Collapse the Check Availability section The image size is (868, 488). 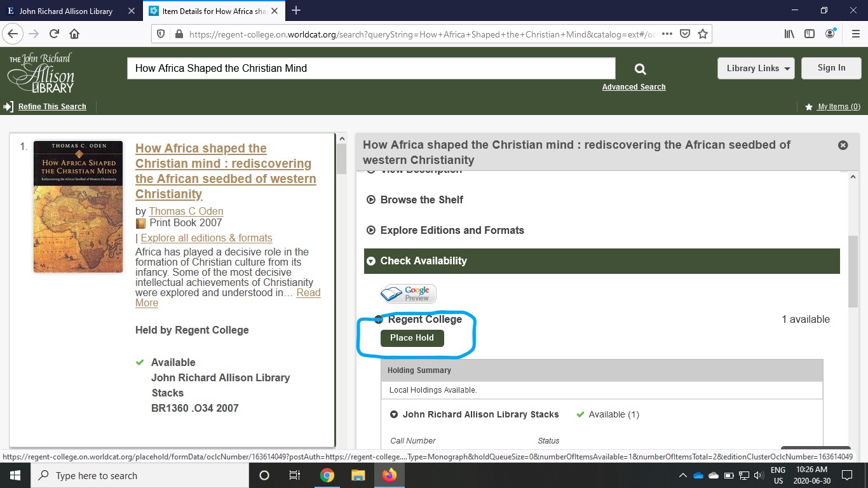tap(423, 261)
